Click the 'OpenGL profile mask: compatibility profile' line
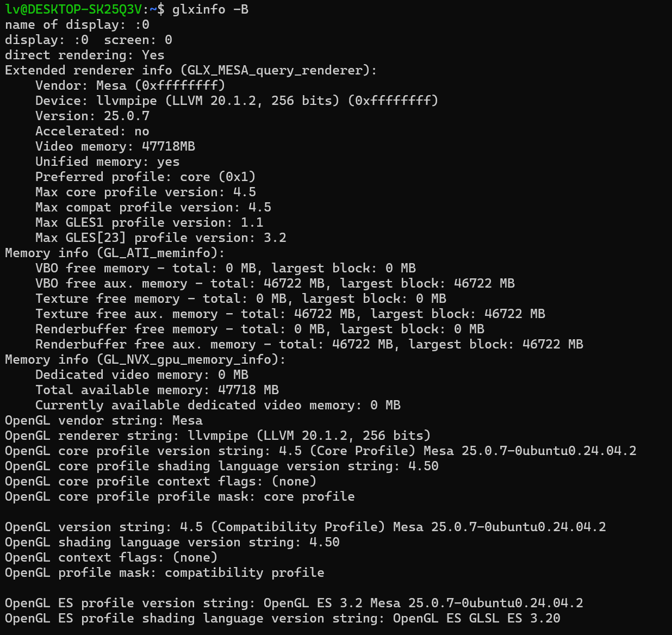The height and width of the screenshot is (635, 672). [164, 572]
